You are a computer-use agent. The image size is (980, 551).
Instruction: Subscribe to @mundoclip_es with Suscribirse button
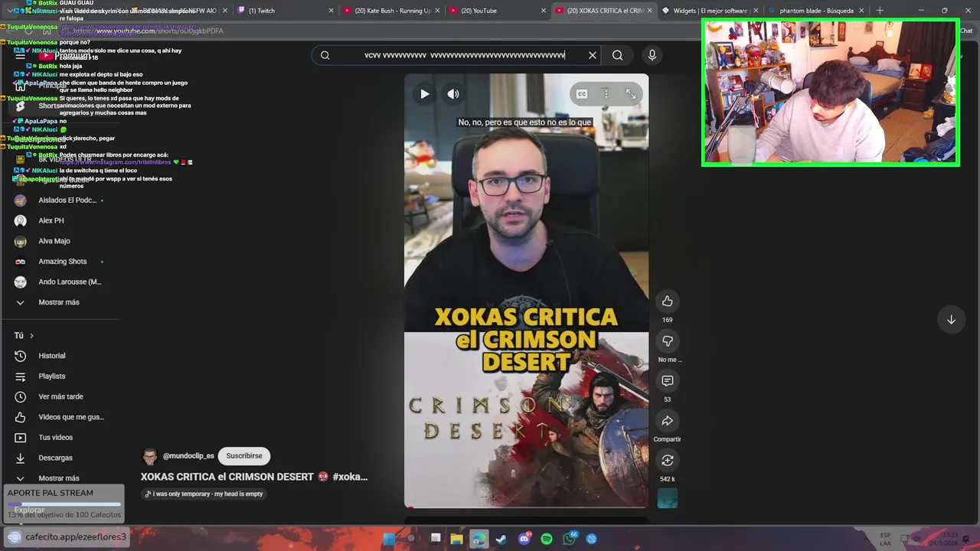click(x=244, y=455)
